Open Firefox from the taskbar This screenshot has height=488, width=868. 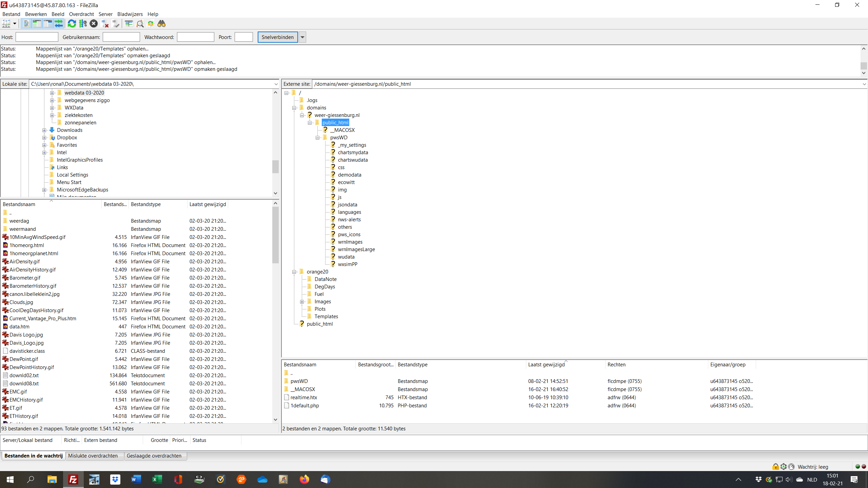(x=304, y=480)
